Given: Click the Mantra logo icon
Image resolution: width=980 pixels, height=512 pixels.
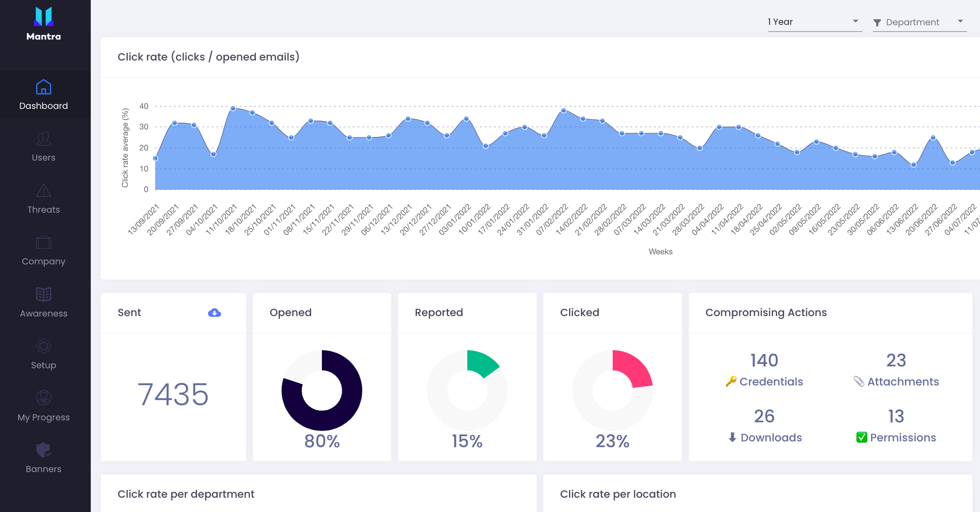Looking at the screenshot, I should pos(44,16).
